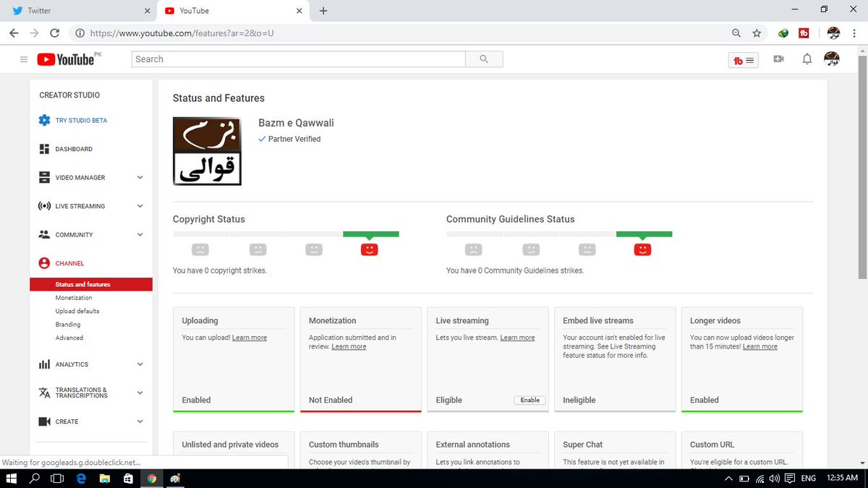Open the notifications bell
This screenshot has width=868, height=488.
(x=807, y=59)
